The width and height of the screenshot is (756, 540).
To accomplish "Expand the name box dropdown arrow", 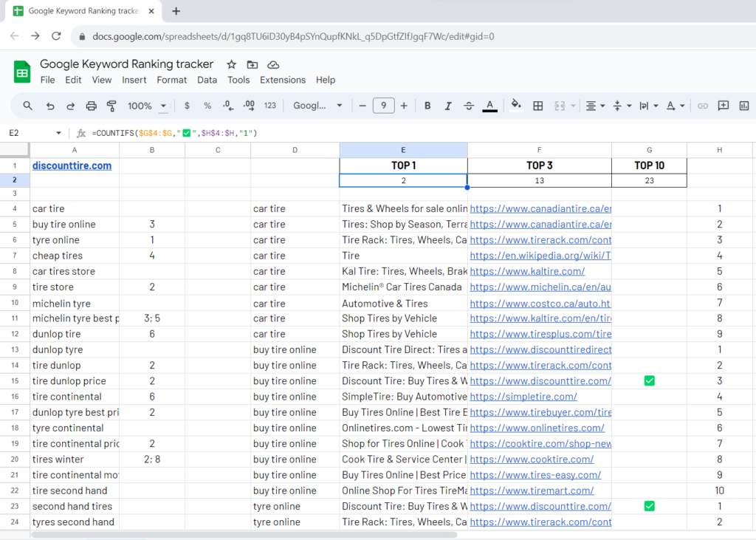I will coord(58,133).
